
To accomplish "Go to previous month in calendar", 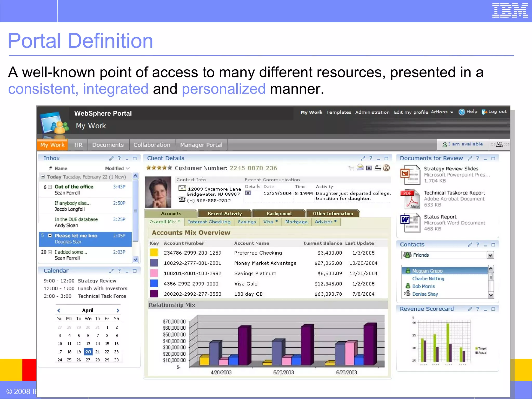I will pos(59,310).
